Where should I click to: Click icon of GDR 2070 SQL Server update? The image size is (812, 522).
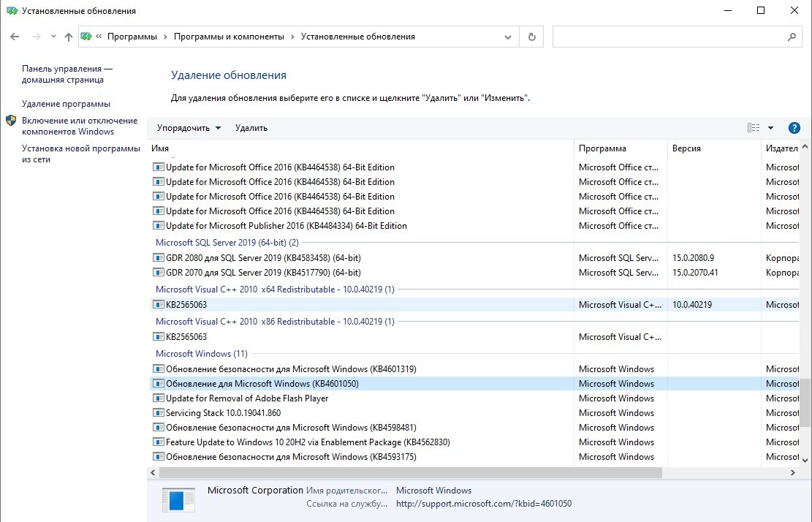click(x=159, y=273)
